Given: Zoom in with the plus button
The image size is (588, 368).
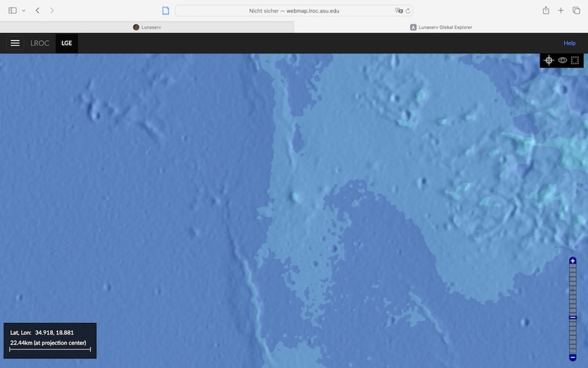Looking at the screenshot, I should [573, 261].
